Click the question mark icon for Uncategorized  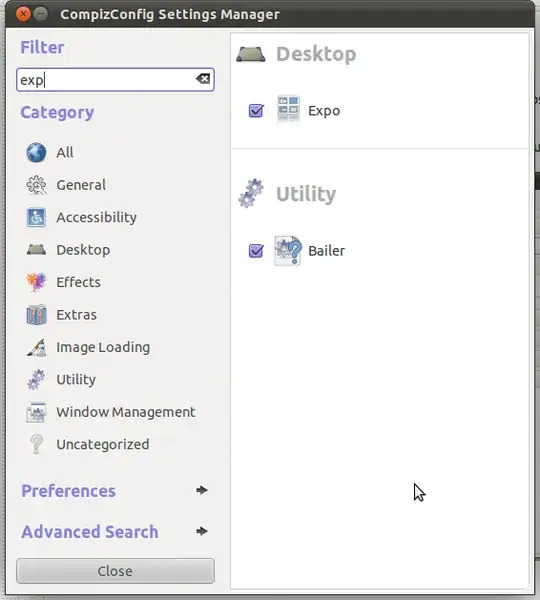[x=36, y=444]
